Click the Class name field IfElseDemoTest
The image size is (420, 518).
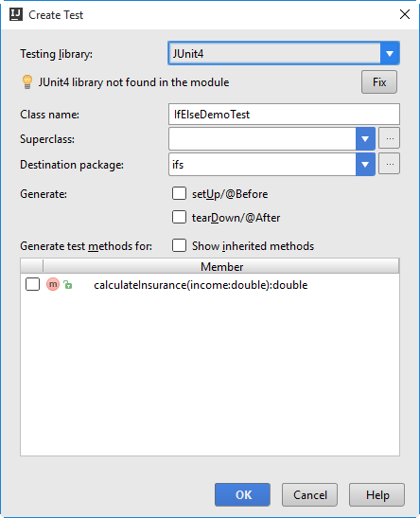click(284, 115)
